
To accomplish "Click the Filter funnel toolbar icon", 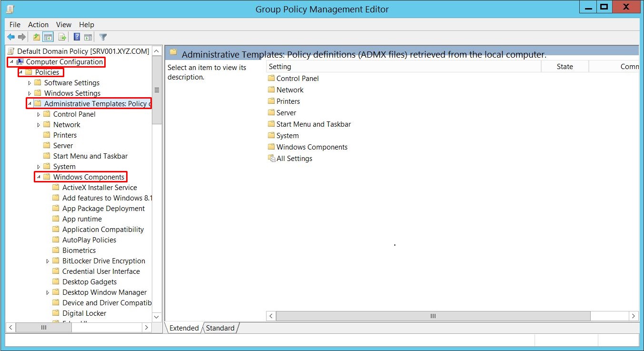I will pyautogui.click(x=103, y=37).
